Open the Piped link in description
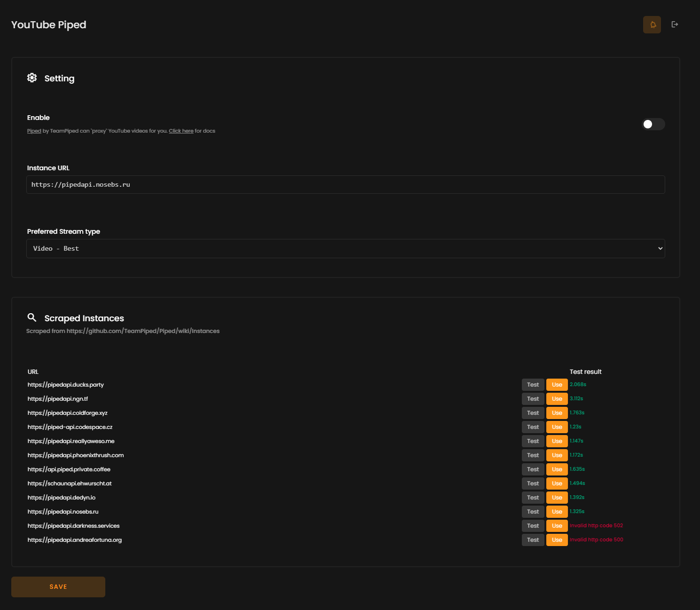This screenshot has height=610, width=700. click(x=34, y=131)
